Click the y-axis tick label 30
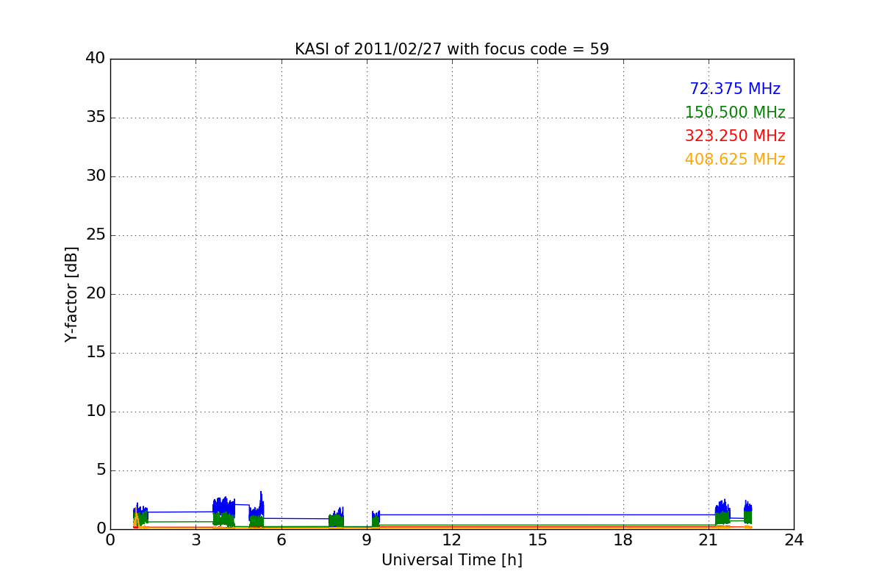Screen dimensions: 882x588 click(96, 176)
